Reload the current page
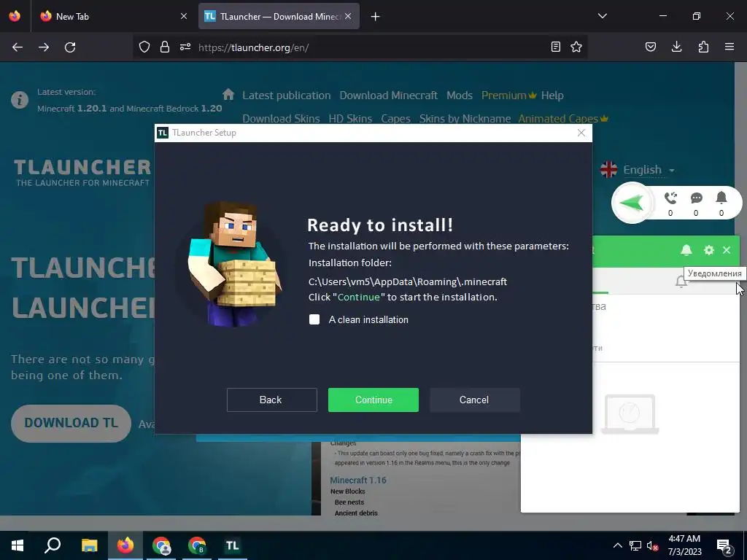Image resolution: width=747 pixels, height=560 pixels. point(70,47)
